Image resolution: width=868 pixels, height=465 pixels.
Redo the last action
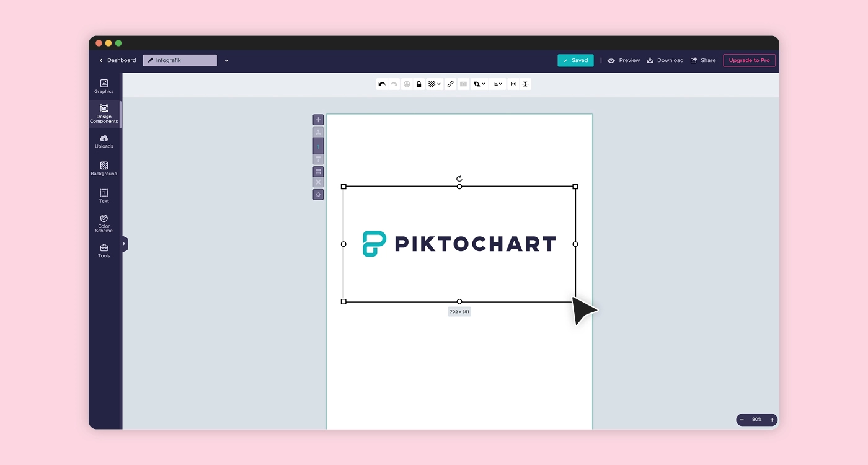pyautogui.click(x=394, y=84)
